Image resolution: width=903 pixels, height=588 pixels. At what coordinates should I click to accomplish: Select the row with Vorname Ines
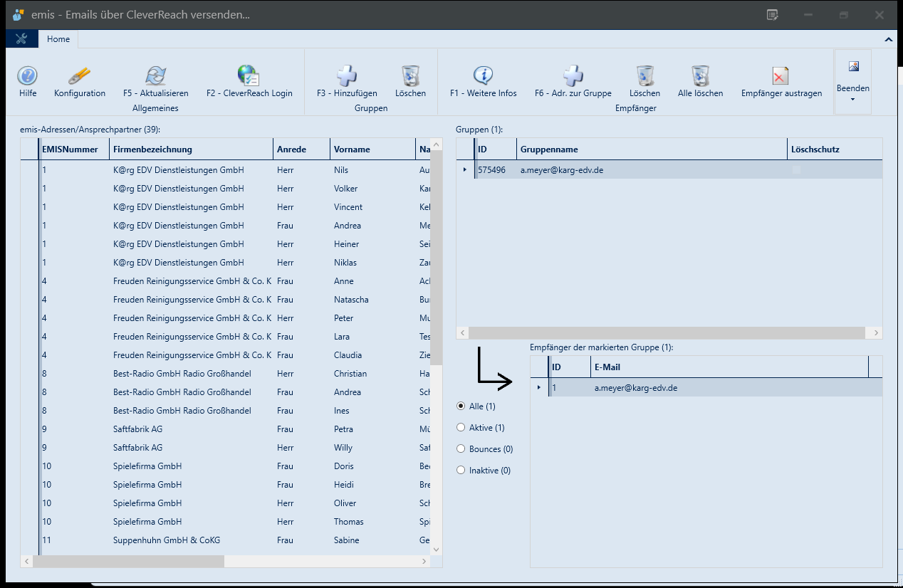coord(226,411)
